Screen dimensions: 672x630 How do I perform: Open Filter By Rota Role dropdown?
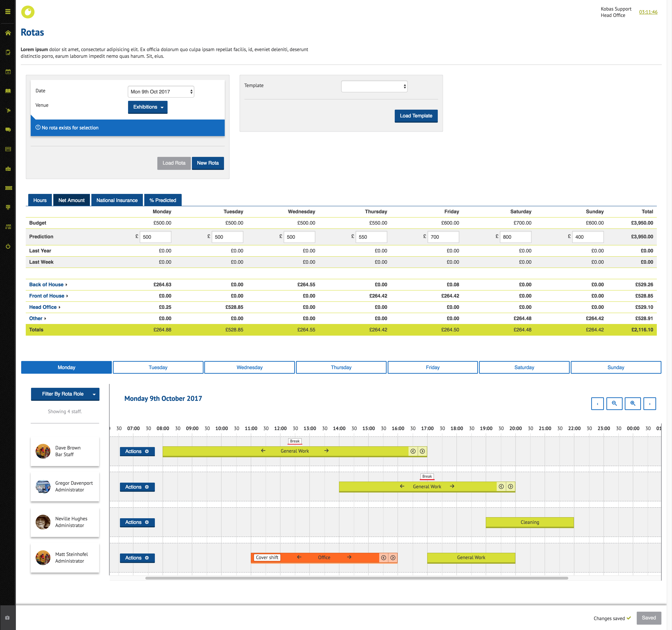[x=65, y=394]
